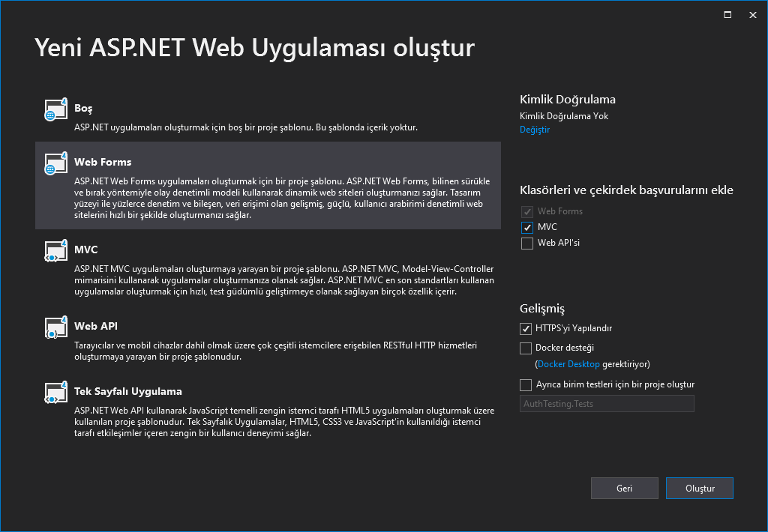768x532 pixels.
Task: Close the dialog window
Action: [x=753, y=15]
